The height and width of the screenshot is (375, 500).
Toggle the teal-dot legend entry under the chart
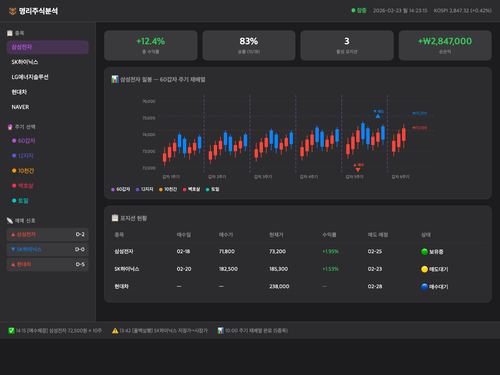click(213, 189)
